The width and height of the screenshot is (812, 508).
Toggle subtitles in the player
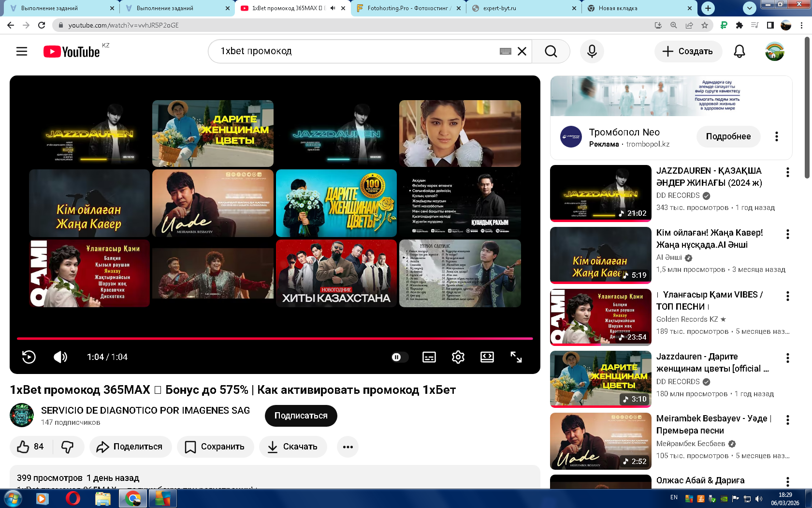[429, 357]
